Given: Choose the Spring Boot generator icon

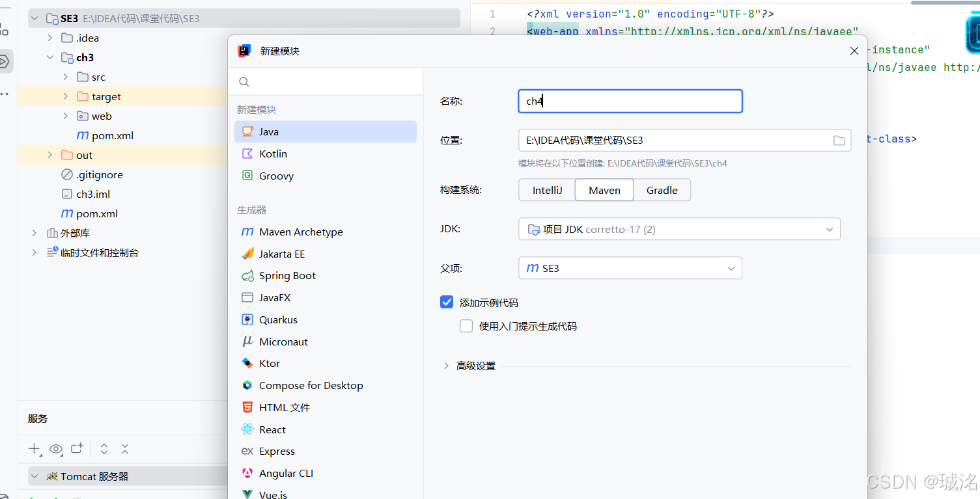Looking at the screenshot, I should click(247, 276).
